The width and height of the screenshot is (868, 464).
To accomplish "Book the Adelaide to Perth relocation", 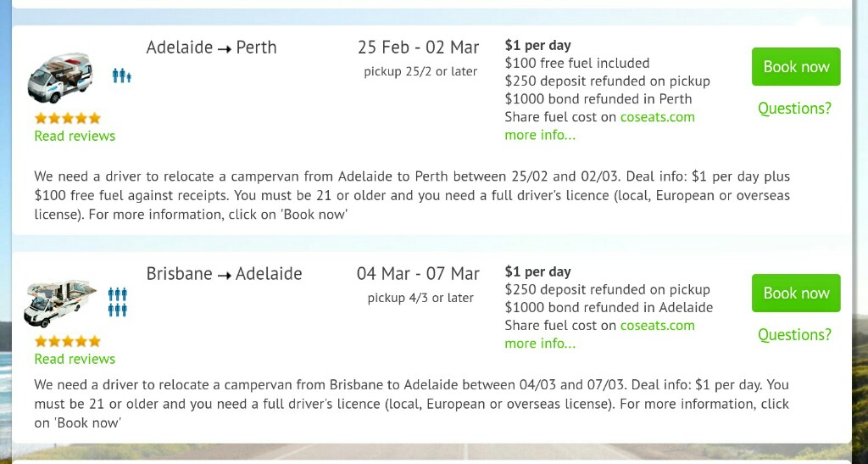I will (x=796, y=67).
